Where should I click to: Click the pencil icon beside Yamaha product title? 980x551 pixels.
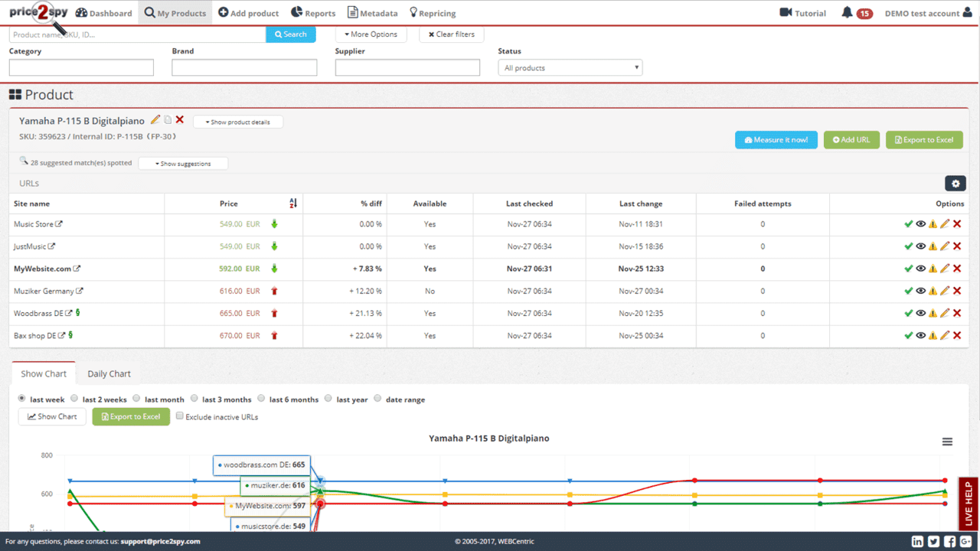pyautogui.click(x=155, y=119)
